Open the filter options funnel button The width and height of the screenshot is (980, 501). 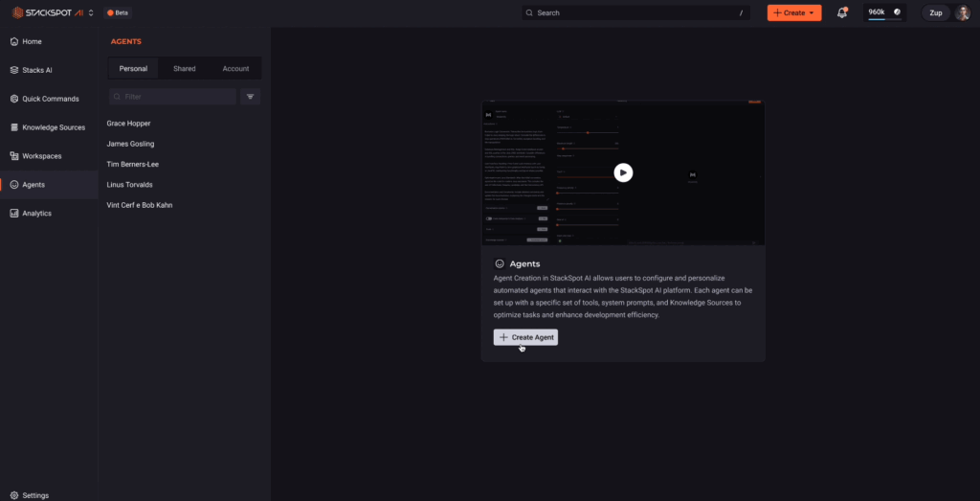coord(250,97)
